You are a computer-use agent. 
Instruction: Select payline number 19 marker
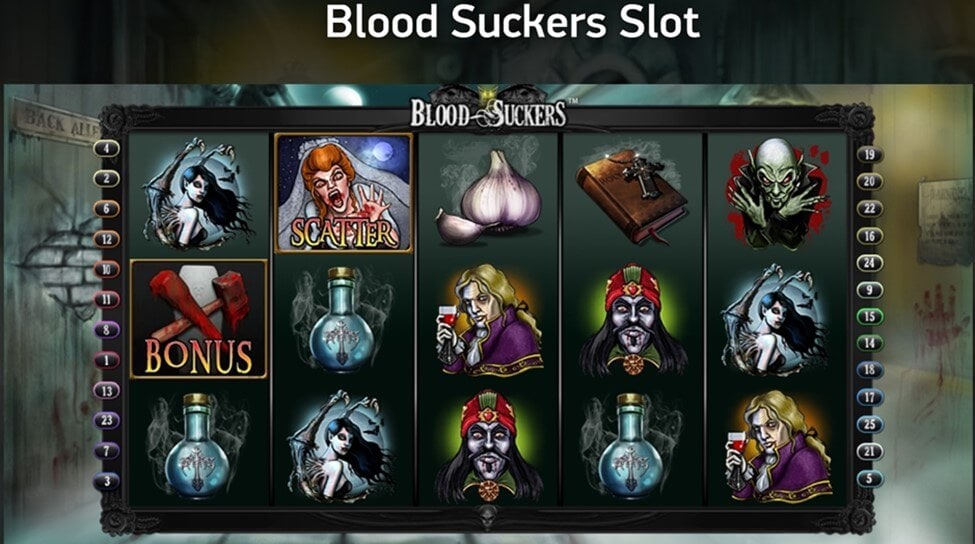point(869,154)
